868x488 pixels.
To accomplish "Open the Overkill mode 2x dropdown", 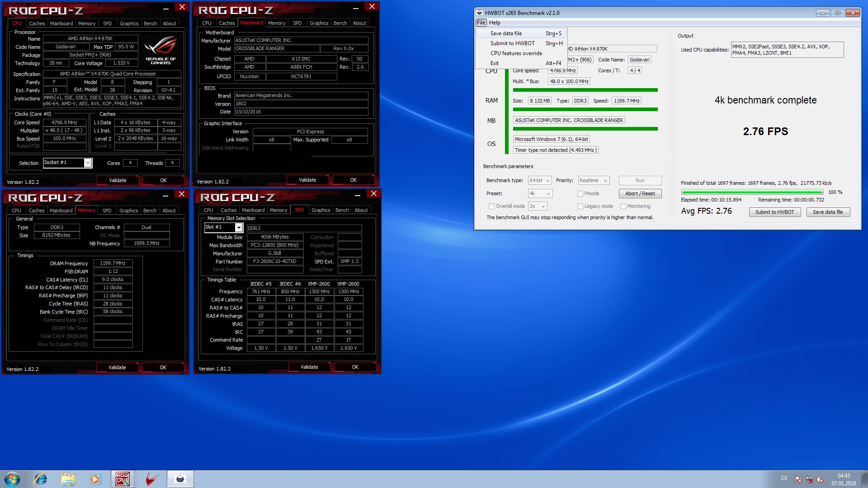I will [x=538, y=206].
